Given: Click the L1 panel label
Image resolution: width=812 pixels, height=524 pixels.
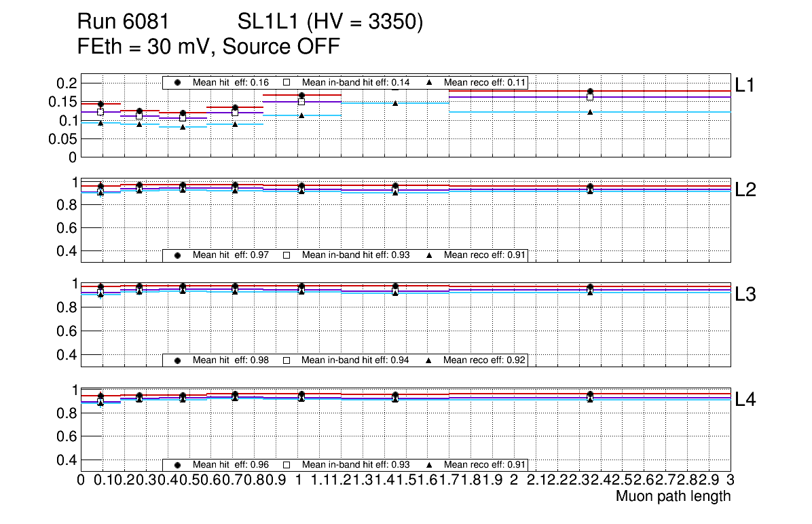Looking at the screenshot, I should coord(745,84).
